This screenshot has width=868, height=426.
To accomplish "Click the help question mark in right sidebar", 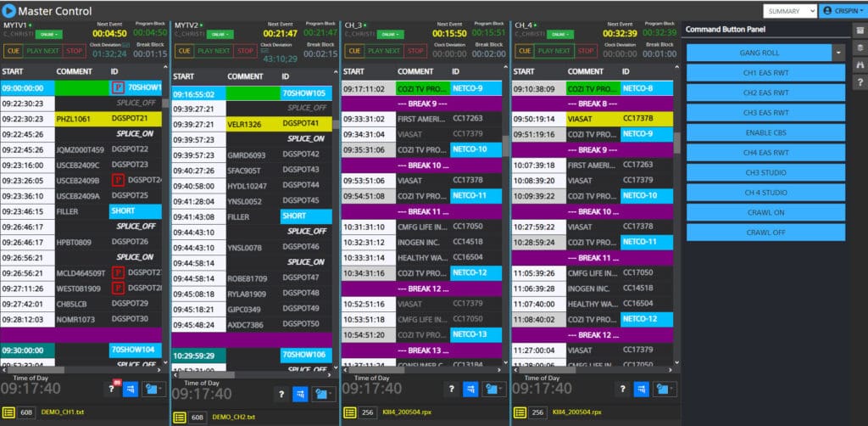I will pos(860,82).
